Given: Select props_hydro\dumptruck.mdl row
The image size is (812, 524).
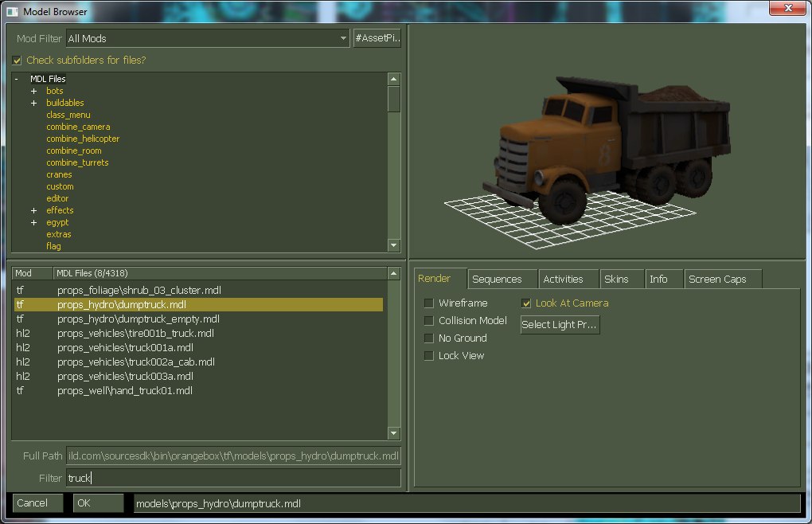Looking at the screenshot, I should [x=199, y=304].
